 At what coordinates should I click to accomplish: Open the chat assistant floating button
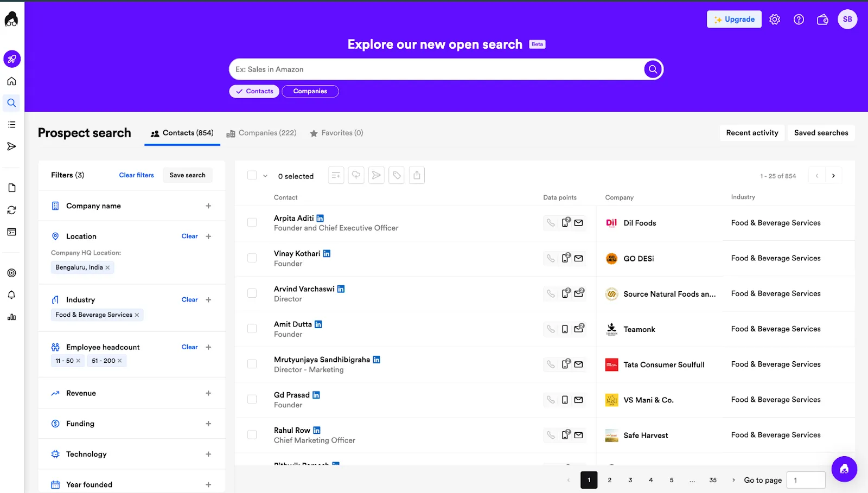tap(844, 469)
